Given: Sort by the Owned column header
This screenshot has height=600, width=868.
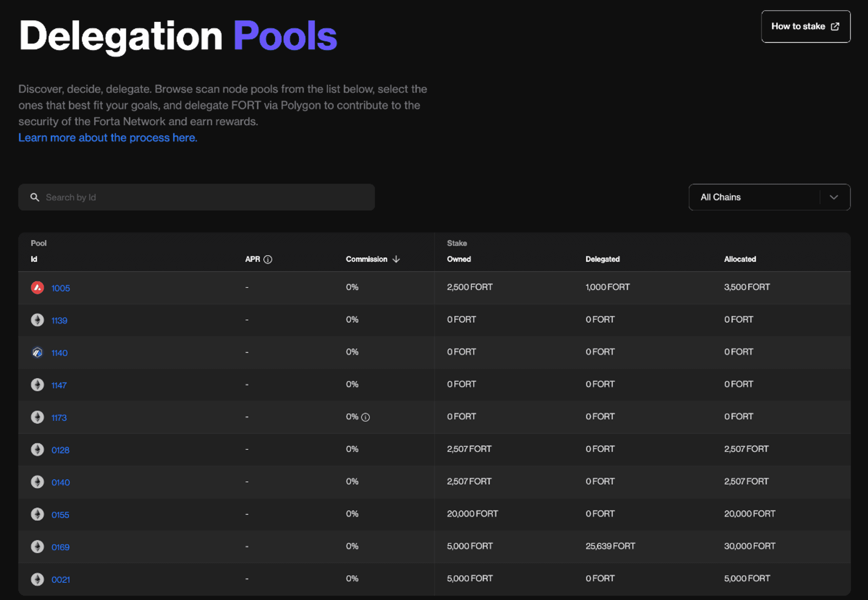Looking at the screenshot, I should [x=459, y=259].
